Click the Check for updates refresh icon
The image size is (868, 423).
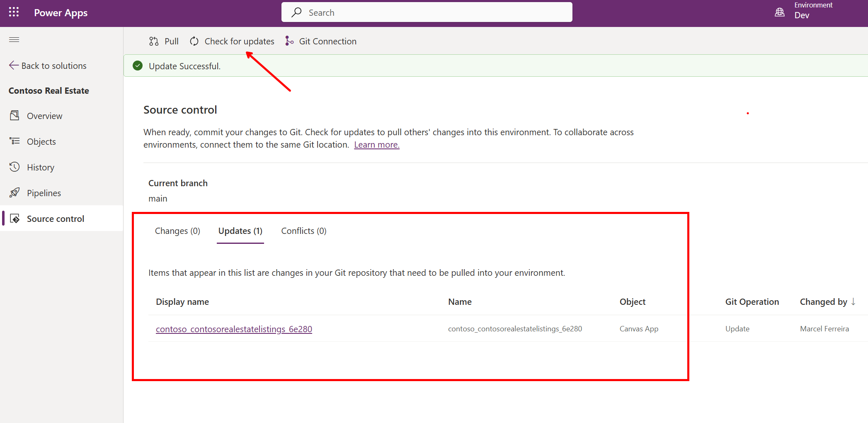(194, 41)
